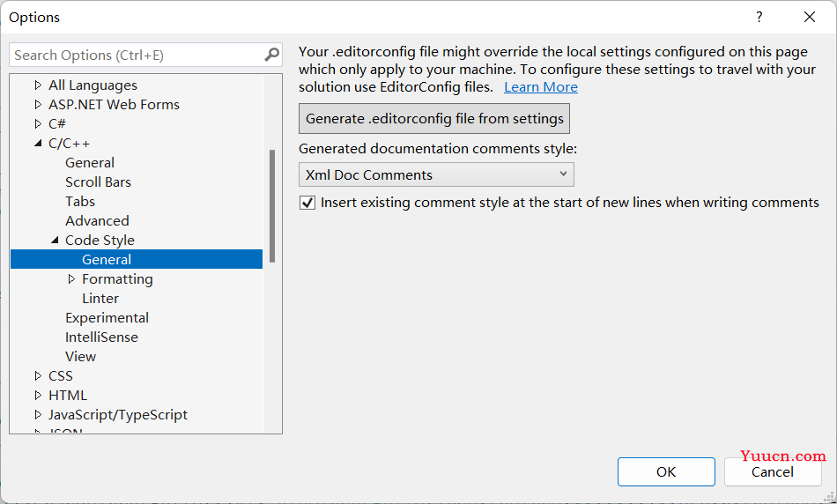Select the HTML tree item
Screen dimensions: 837x504
click(68, 395)
